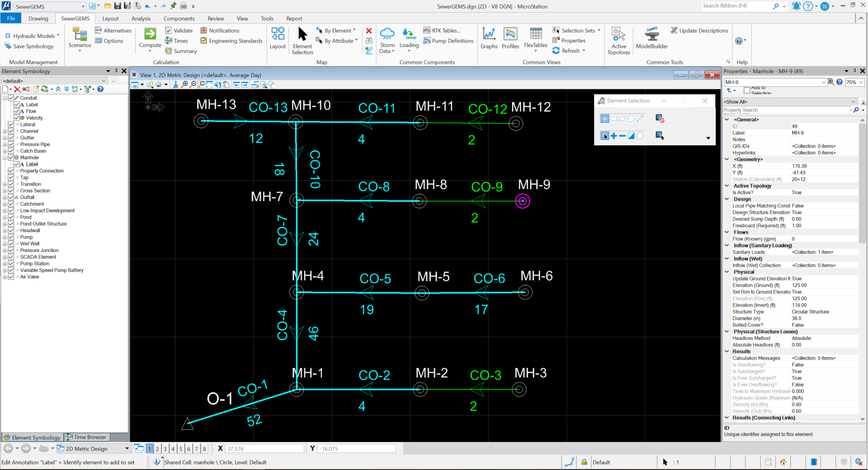The image size is (868, 470).
Task: Click red delete icon in Element Symbology toolbar
Action: (x=17, y=89)
